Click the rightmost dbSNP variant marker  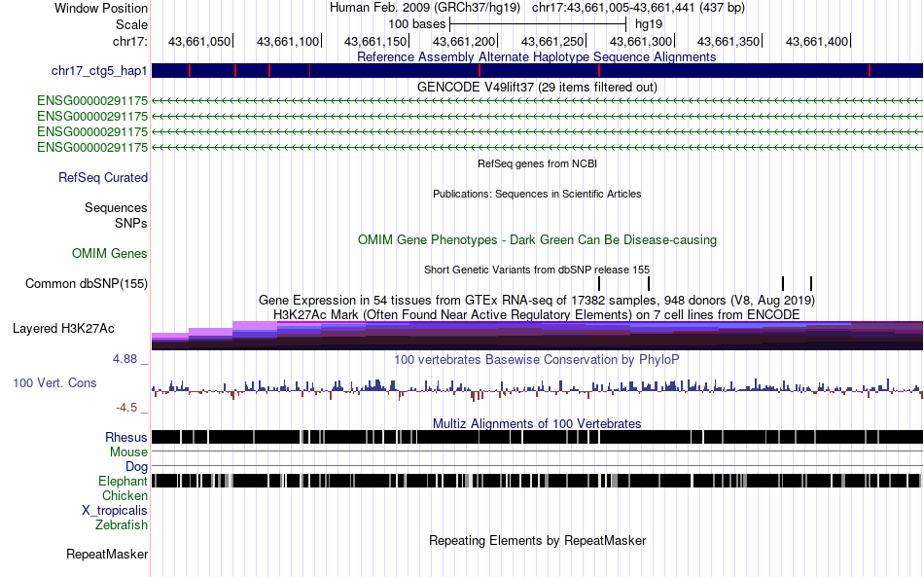[811, 283]
